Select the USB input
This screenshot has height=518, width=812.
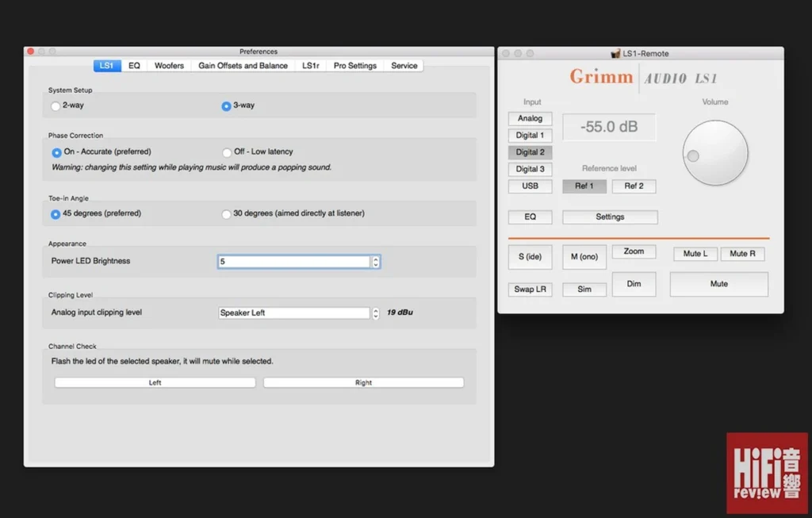pos(530,186)
